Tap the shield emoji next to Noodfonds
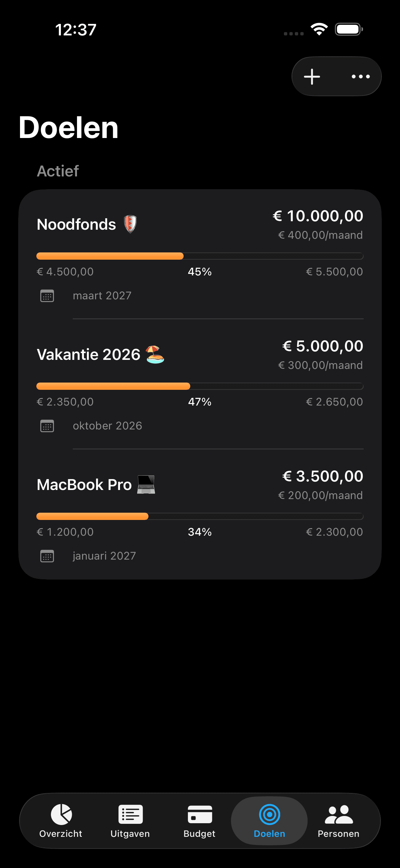Screen dimensions: 400x868 point(130,224)
